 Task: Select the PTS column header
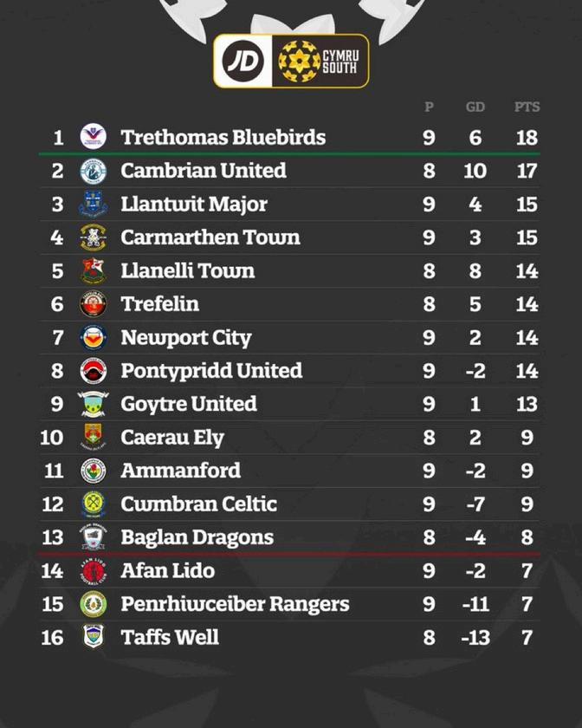(527, 107)
